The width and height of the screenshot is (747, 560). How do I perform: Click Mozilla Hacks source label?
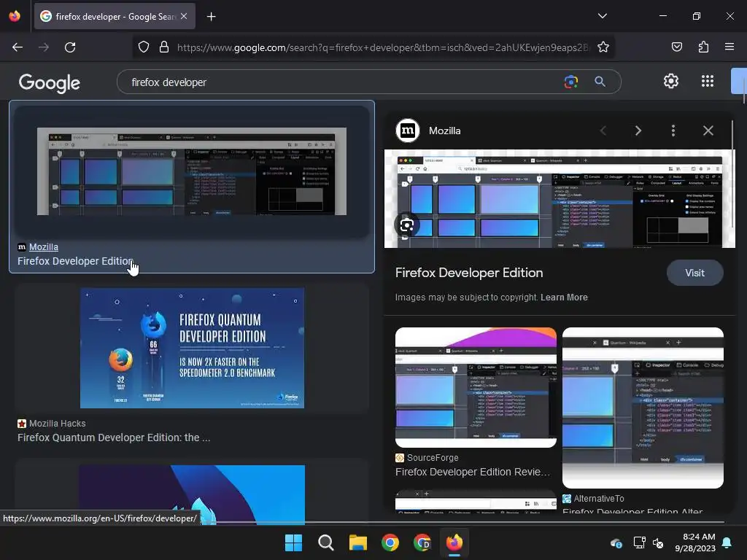(x=57, y=424)
